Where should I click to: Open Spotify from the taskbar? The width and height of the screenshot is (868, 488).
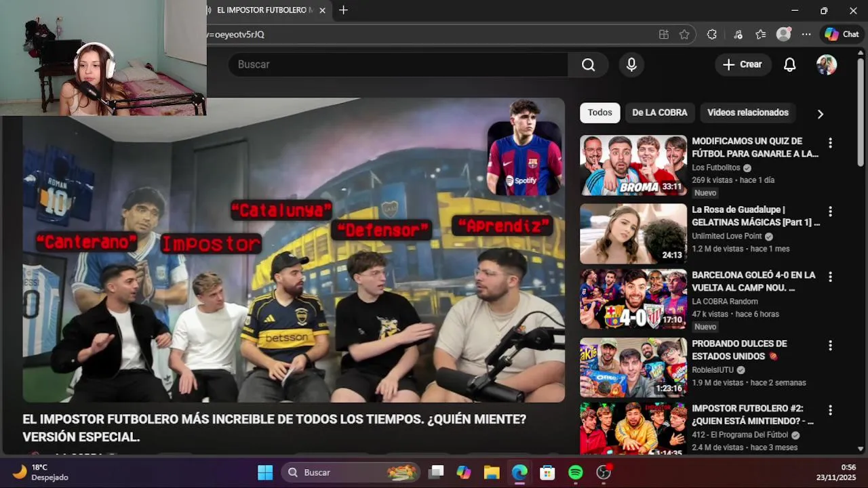click(x=576, y=472)
